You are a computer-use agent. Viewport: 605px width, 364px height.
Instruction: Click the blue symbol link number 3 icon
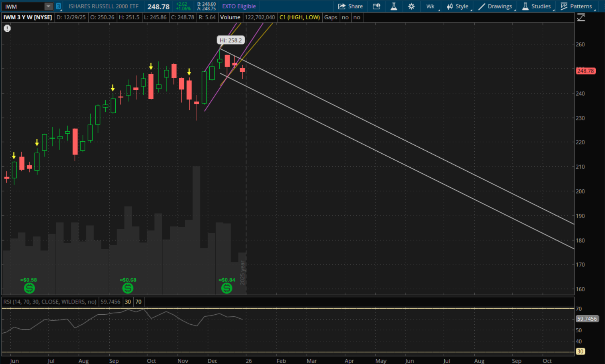point(59,6)
